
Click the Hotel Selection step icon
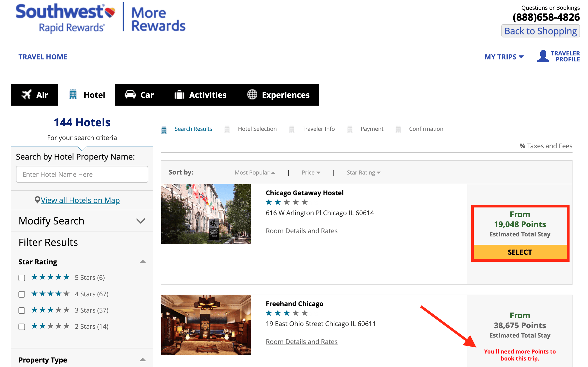(227, 129)
